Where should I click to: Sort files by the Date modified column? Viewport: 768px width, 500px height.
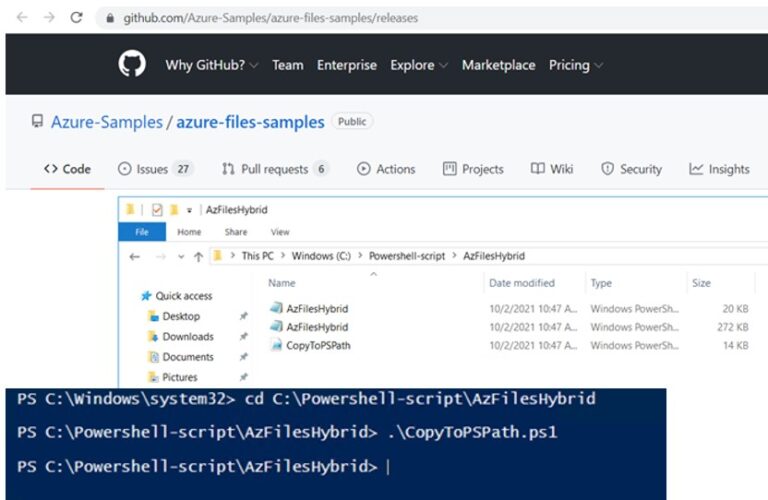point(521,283)
